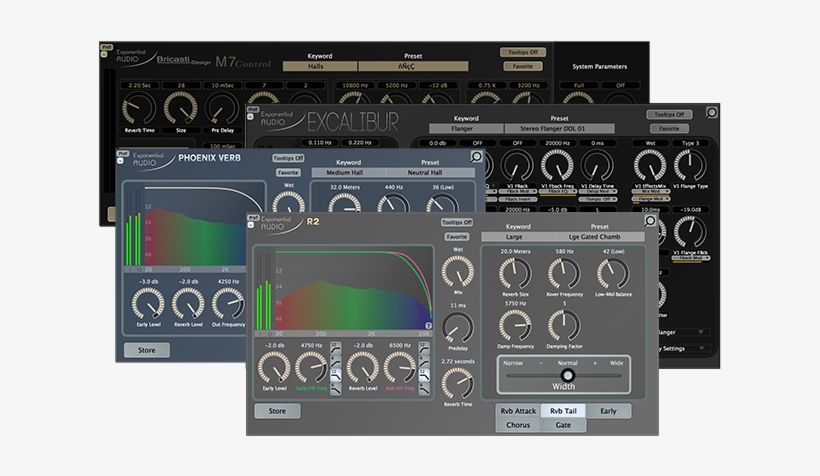Click the Store button in Phoenix Verb
The image size is (820, 476).
click(x=146, y=350)
